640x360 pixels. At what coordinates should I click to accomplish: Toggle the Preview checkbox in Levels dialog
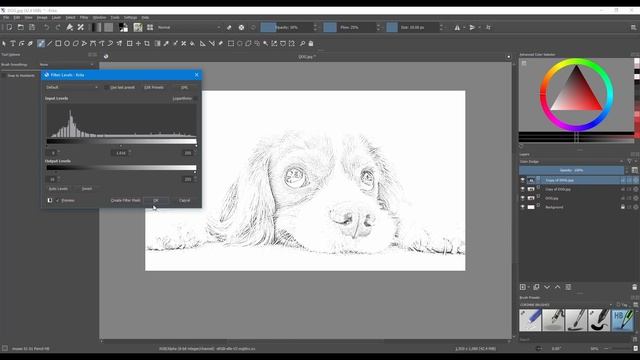point(58,200)
